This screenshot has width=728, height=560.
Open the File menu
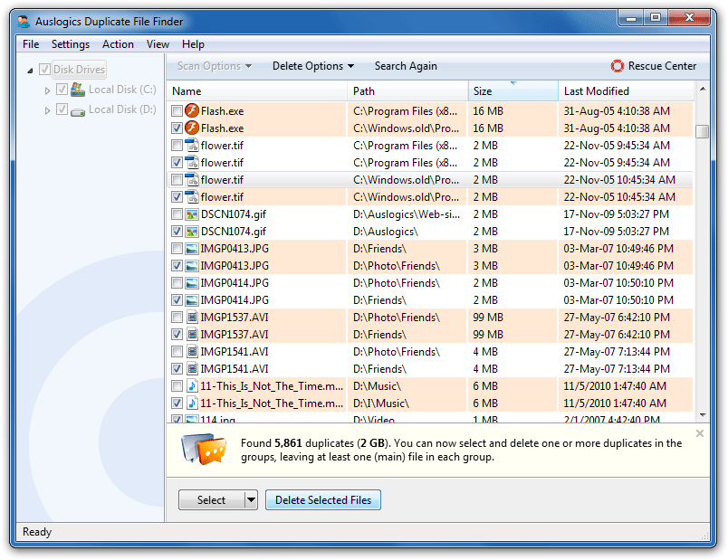click(x=31, y=44)
